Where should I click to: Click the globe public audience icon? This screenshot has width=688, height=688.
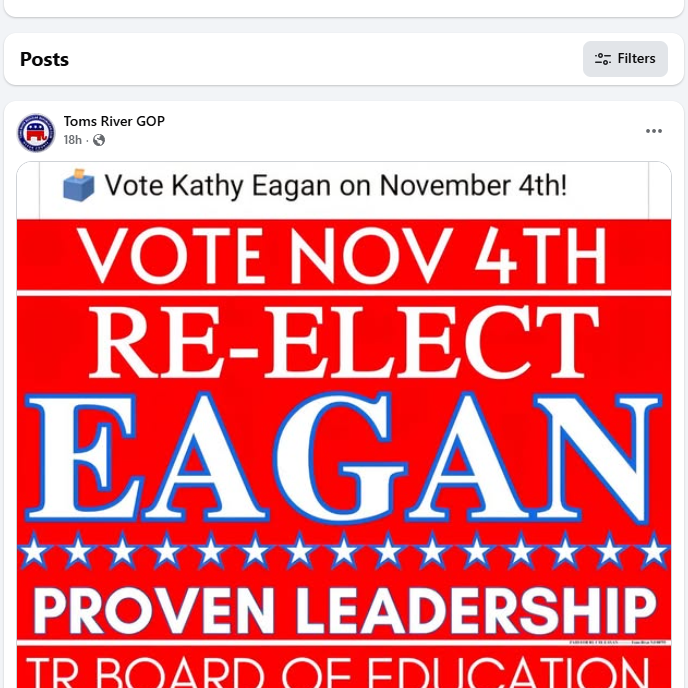(99, 140)
